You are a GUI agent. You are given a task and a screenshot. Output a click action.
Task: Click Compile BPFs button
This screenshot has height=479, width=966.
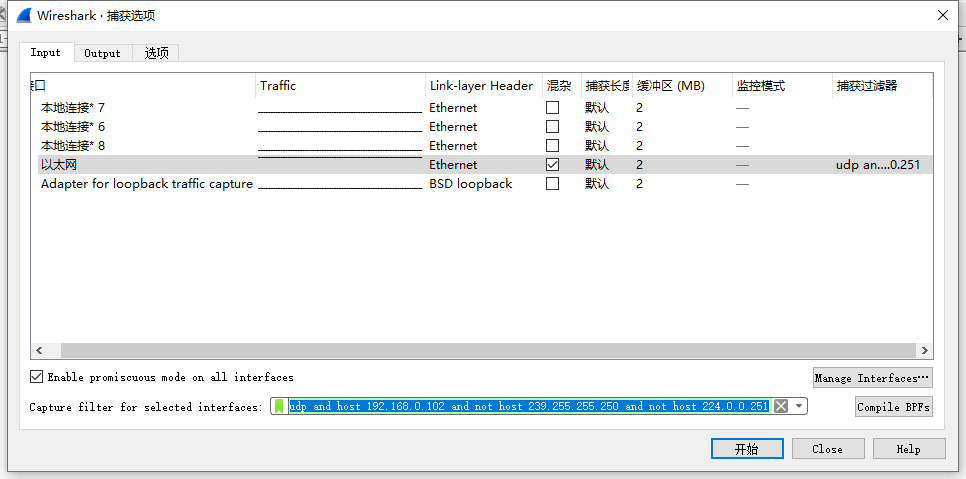[x=893, y=407]
